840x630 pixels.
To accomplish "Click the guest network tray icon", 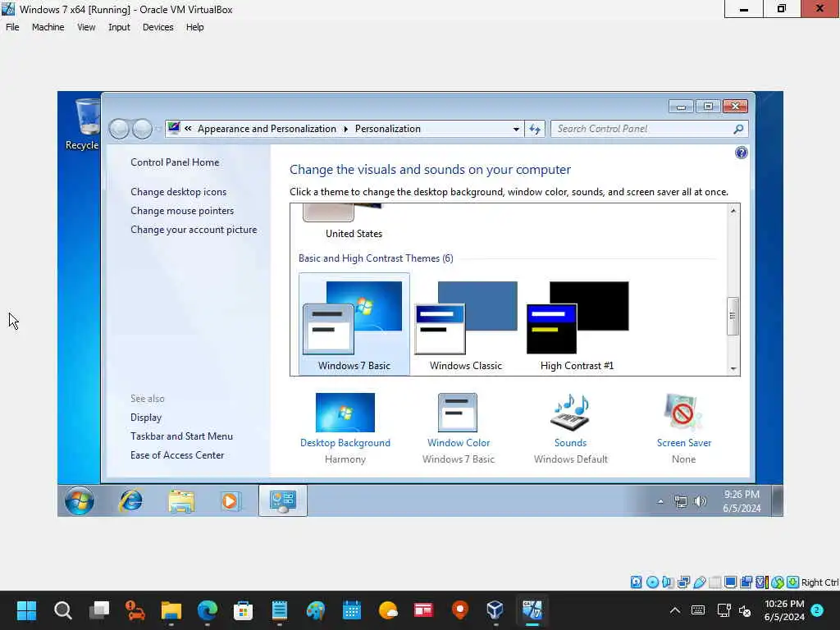I will click(680, 501).
